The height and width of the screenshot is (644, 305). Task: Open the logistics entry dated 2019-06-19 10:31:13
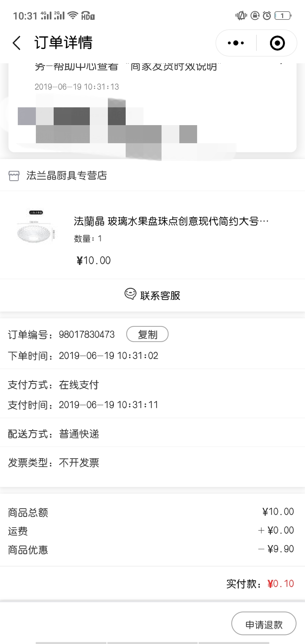click(x=77, y=87)
